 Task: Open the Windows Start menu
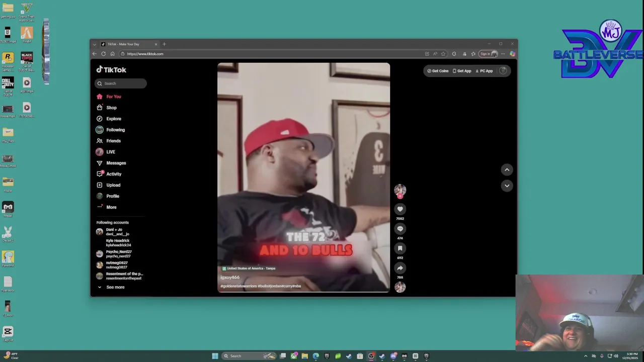tap(215, 356)
